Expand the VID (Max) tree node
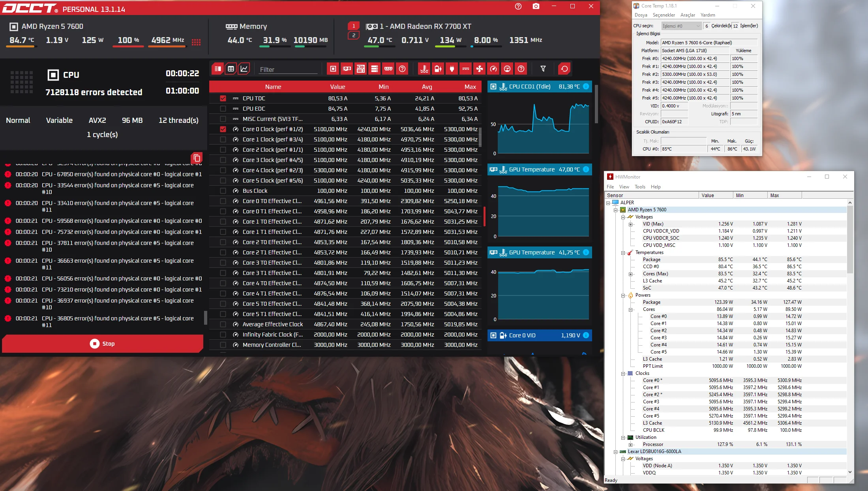Viewport: 868px width, 491px height. [630, 224]
